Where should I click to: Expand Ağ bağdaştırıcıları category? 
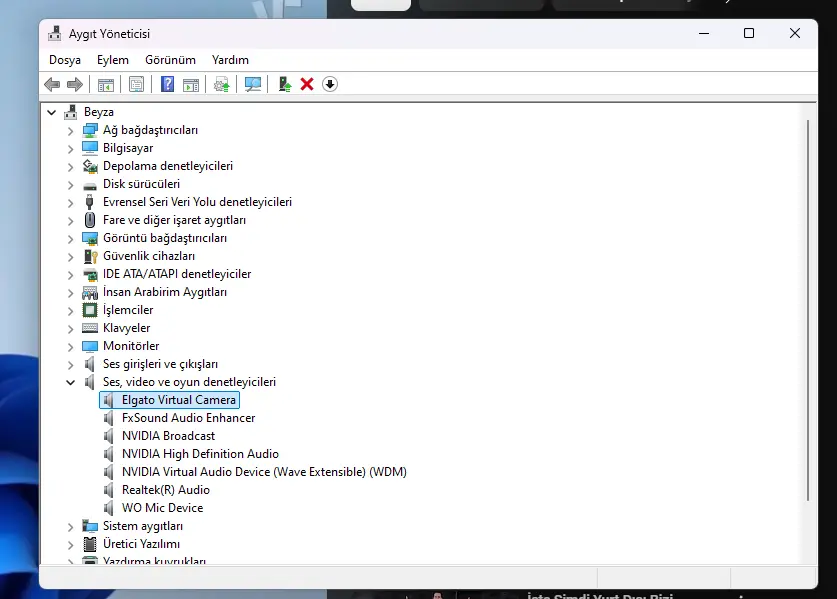point(70,131)
